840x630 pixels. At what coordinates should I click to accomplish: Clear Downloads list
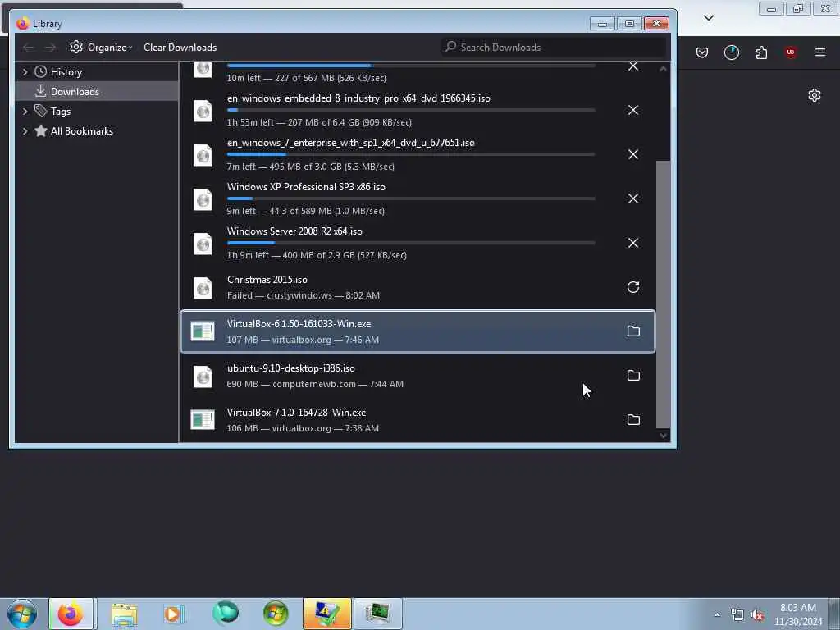(180, 48)
